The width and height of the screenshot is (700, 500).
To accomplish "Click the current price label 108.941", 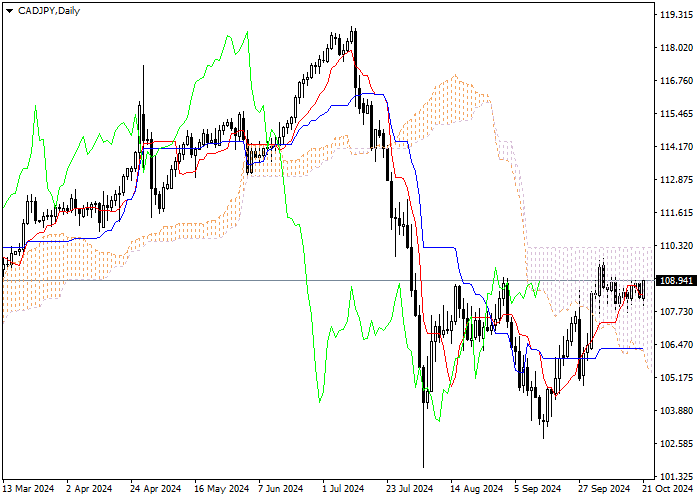I will 676,281.
